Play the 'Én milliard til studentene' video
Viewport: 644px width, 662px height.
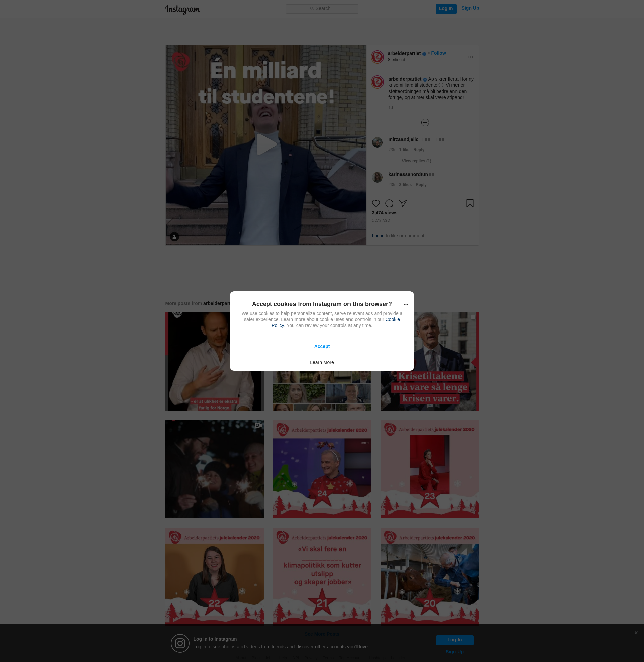[x=266, y=144]
